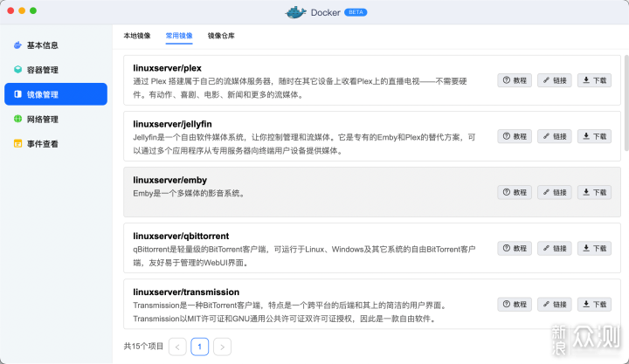Open 事件查看 in the sidebar
This screenshot has width=629, height=364.
[x=56, y=143]
